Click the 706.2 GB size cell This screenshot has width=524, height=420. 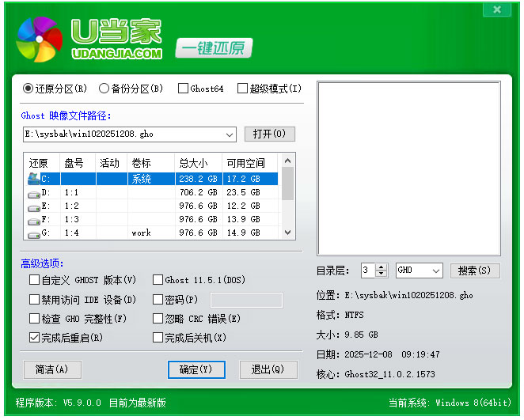(x=199, y=192)
